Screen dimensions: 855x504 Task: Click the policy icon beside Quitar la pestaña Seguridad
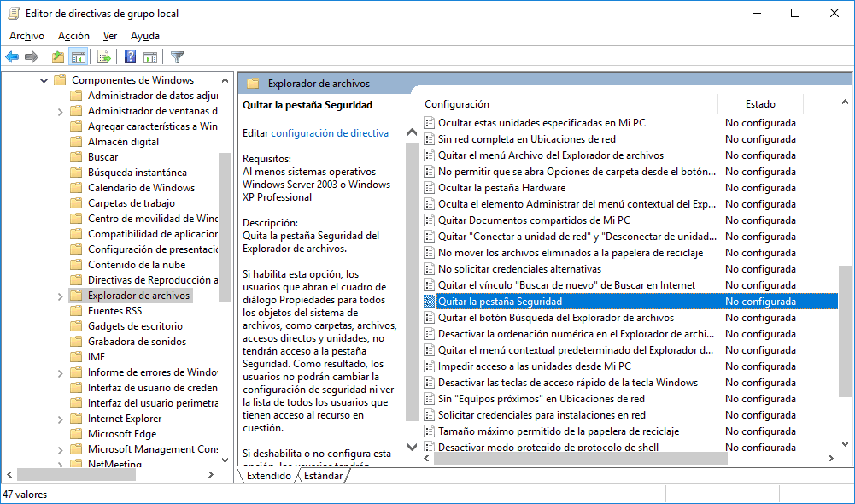(430, 301)
